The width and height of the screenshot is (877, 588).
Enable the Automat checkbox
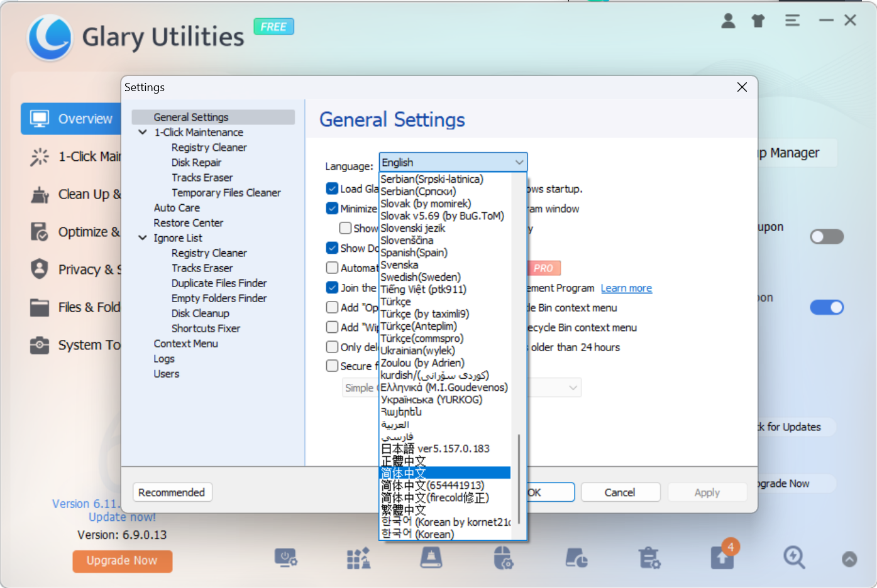(x=333, y=268)
